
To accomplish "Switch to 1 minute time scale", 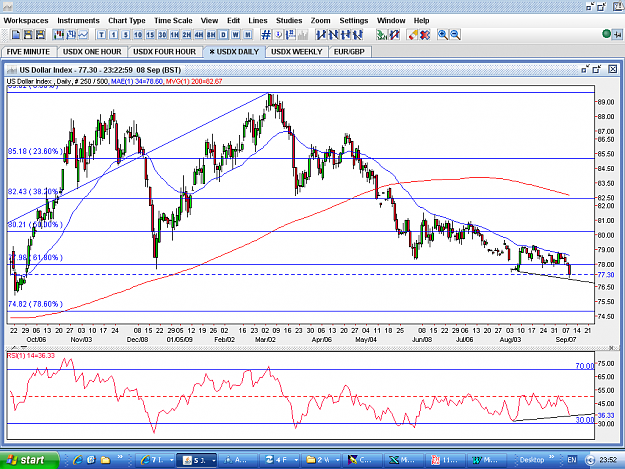I will (x=114, y=35).
